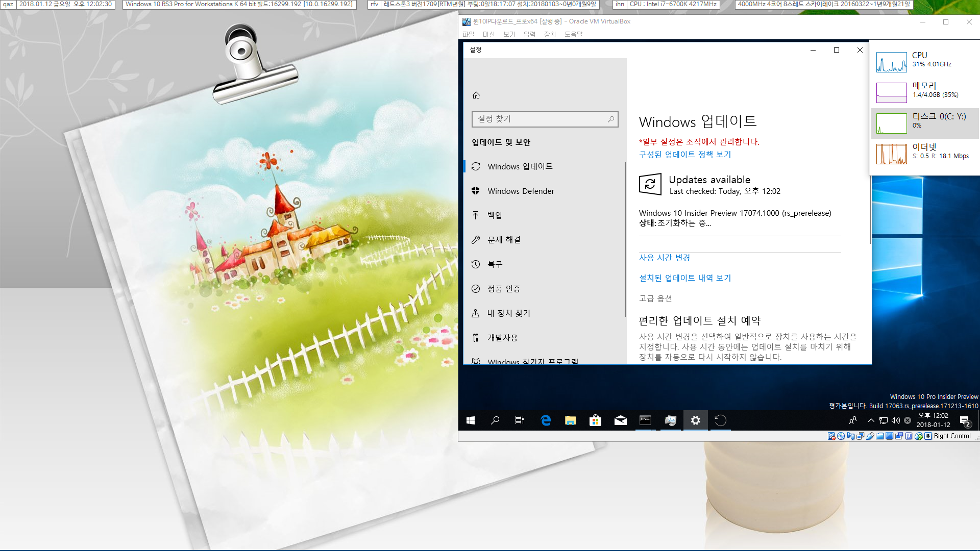Open the 내 장치 찾기 settings page
Screen dimensions: 980x551
[x=544, y=313]
